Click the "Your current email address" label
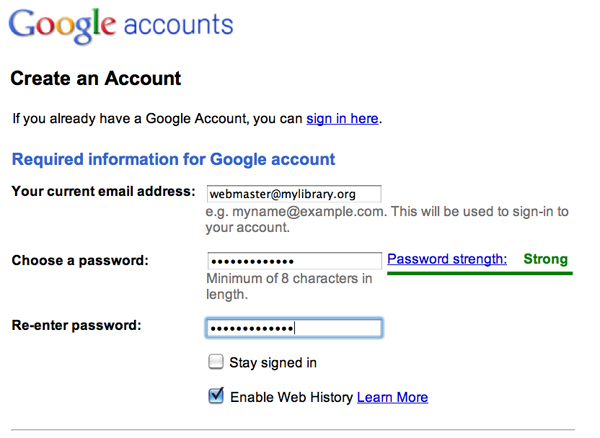 102,191
